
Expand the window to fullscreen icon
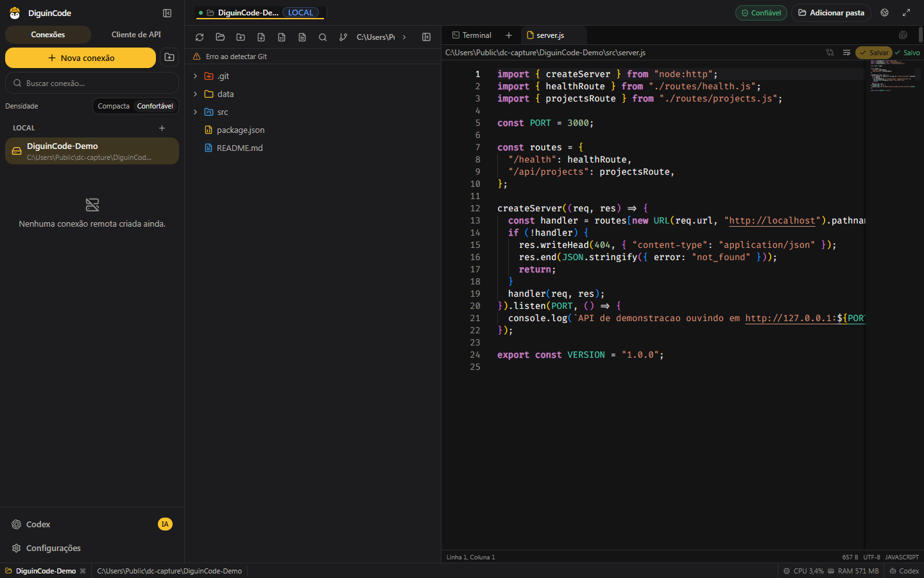coord(906,13)
